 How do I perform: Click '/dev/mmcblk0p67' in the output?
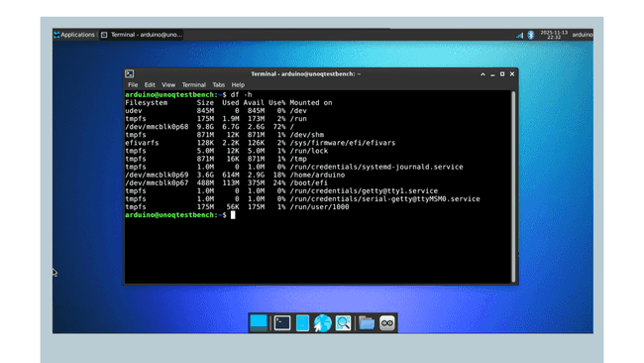click(157, 182)
